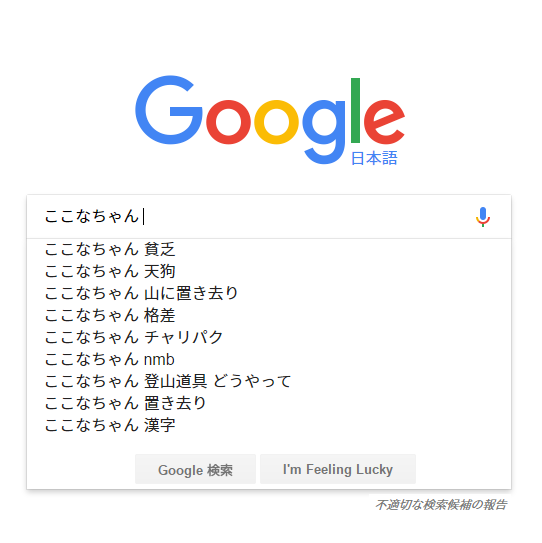Pick suggestion ここなちゃん nmb
Viewport: 542px width, 543px height.
[269, 359]
